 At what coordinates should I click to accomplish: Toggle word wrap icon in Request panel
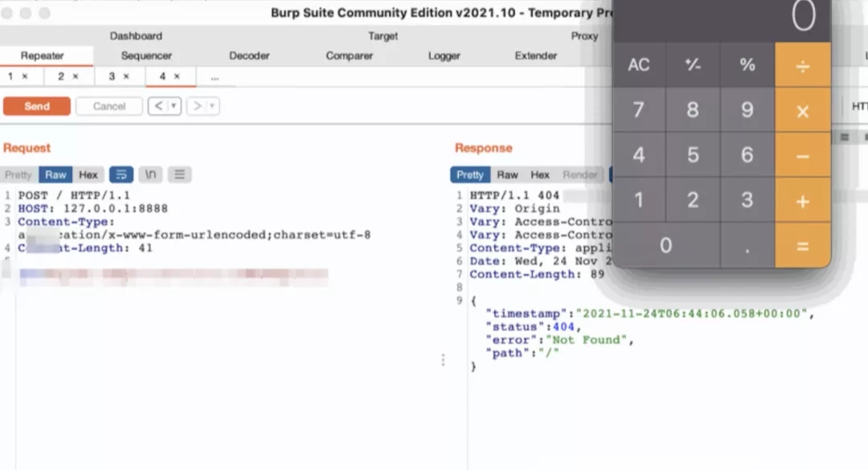pyautogui.click(x=121, y=174)
